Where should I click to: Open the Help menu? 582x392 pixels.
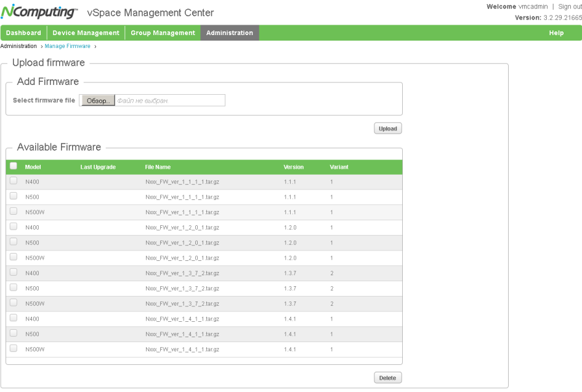coord(556,33)
